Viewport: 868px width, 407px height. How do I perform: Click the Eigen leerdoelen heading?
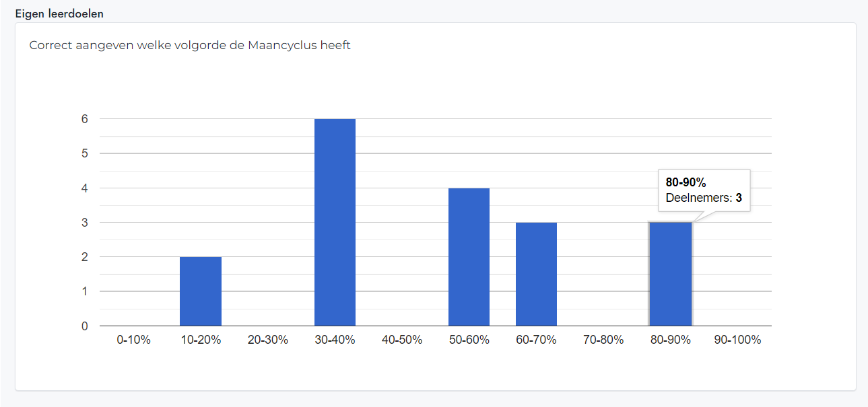coord(59,13)
